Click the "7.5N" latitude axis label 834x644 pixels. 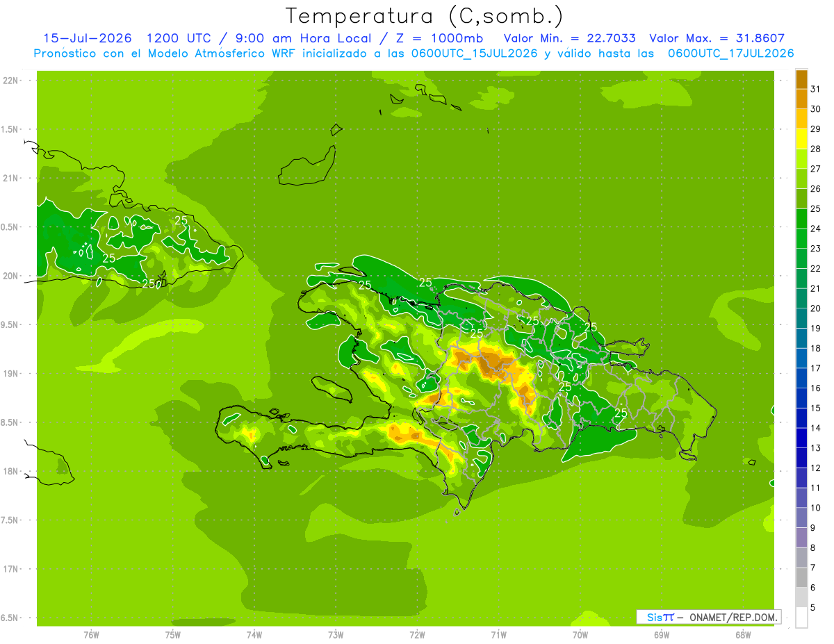click(10, 520)
